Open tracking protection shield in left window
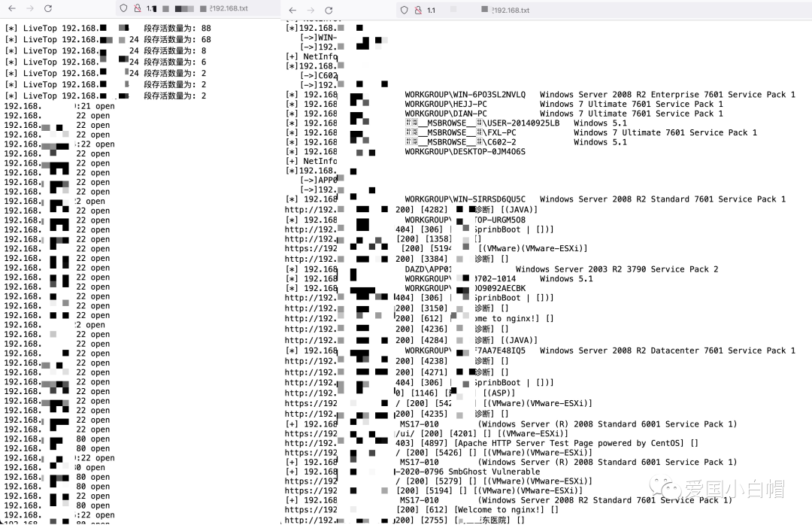The height and width of the screenshot is (525, 812). 123,8
